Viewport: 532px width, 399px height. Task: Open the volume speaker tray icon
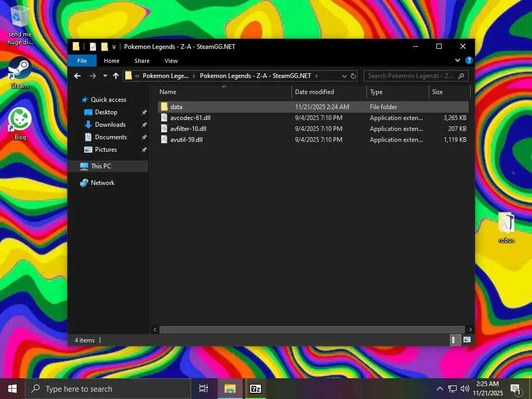[465, 389]
